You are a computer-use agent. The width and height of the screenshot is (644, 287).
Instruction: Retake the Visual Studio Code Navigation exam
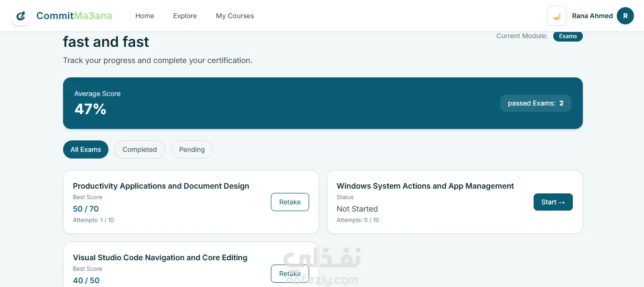click(x=290, y=274)
